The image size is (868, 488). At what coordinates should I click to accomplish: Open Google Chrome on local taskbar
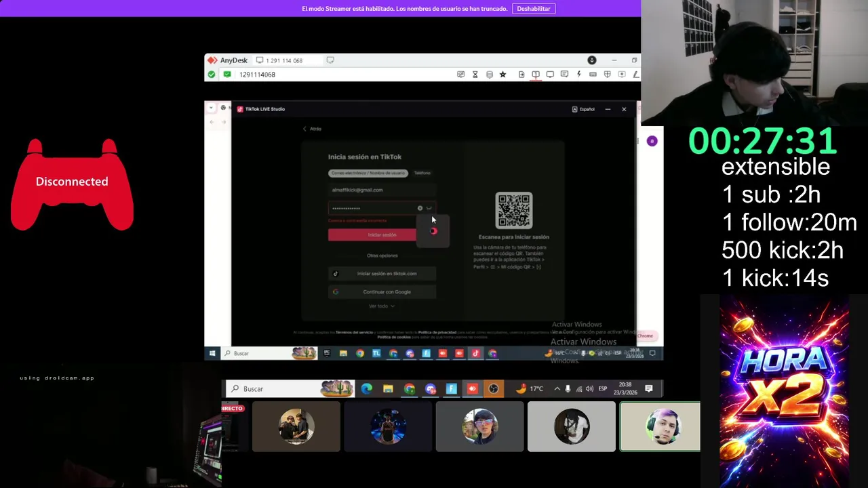[x=410, y=389]
